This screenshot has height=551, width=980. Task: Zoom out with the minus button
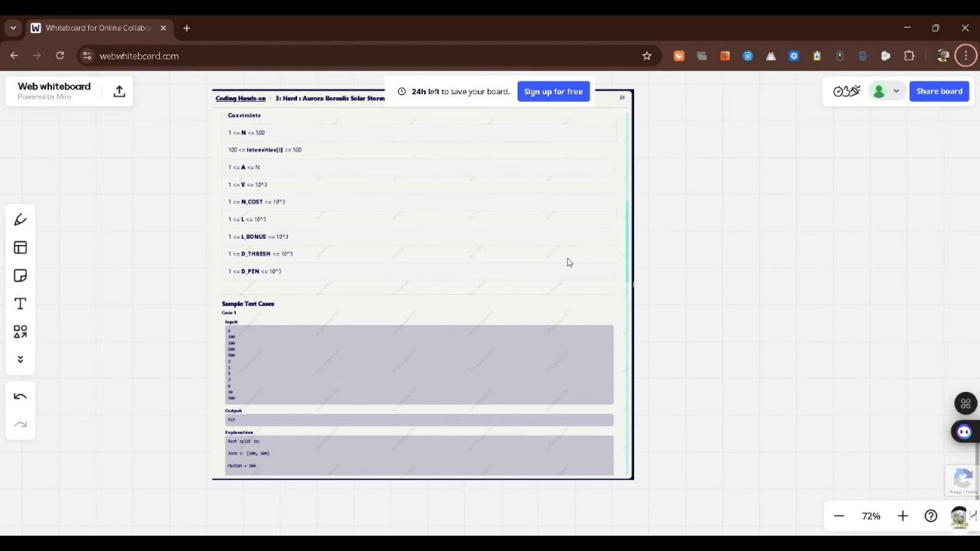click(x=839, y=516)
